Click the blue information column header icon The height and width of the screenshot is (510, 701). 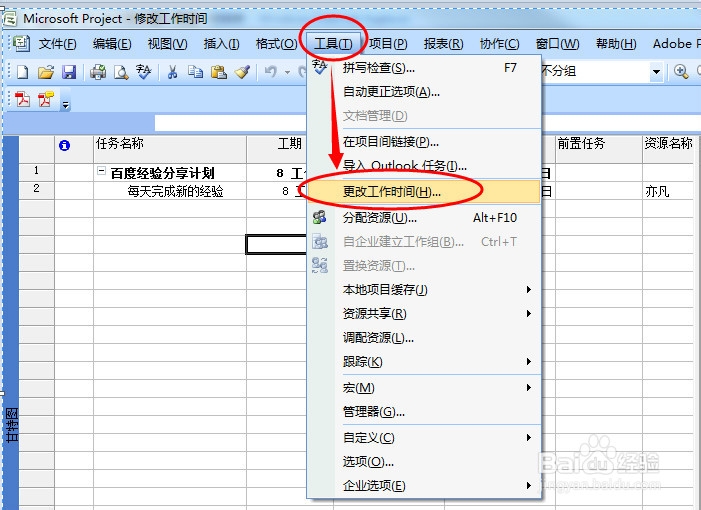64,145
